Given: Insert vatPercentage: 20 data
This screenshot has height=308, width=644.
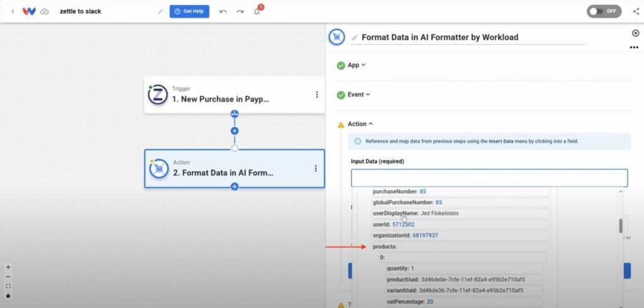Looking at the screenshot, I should point(464,302).
